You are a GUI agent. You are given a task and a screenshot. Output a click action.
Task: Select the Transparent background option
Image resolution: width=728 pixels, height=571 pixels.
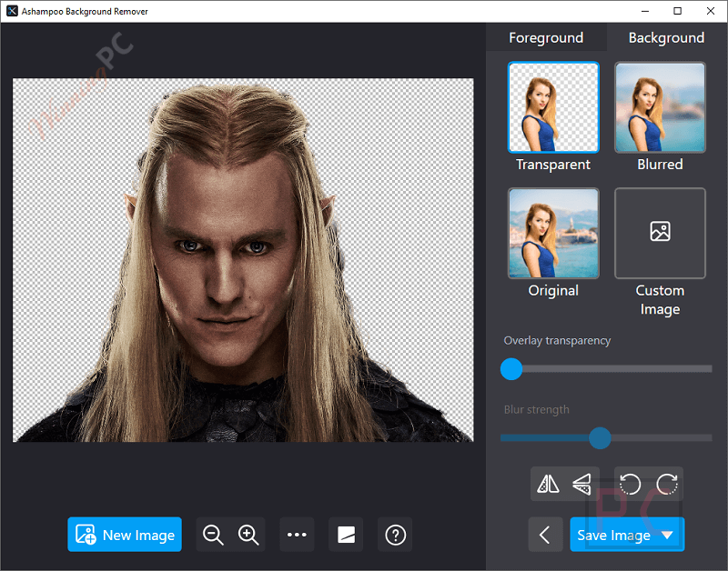point(553,106)
